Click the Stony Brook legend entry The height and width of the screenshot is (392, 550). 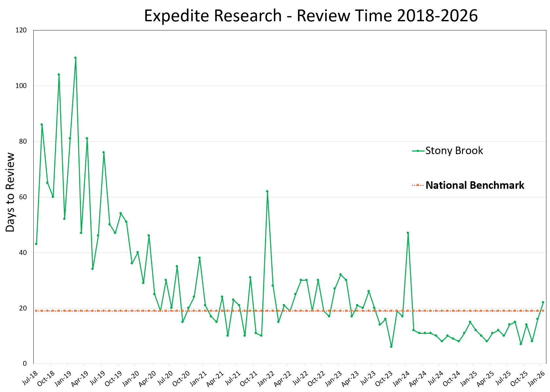453,151
